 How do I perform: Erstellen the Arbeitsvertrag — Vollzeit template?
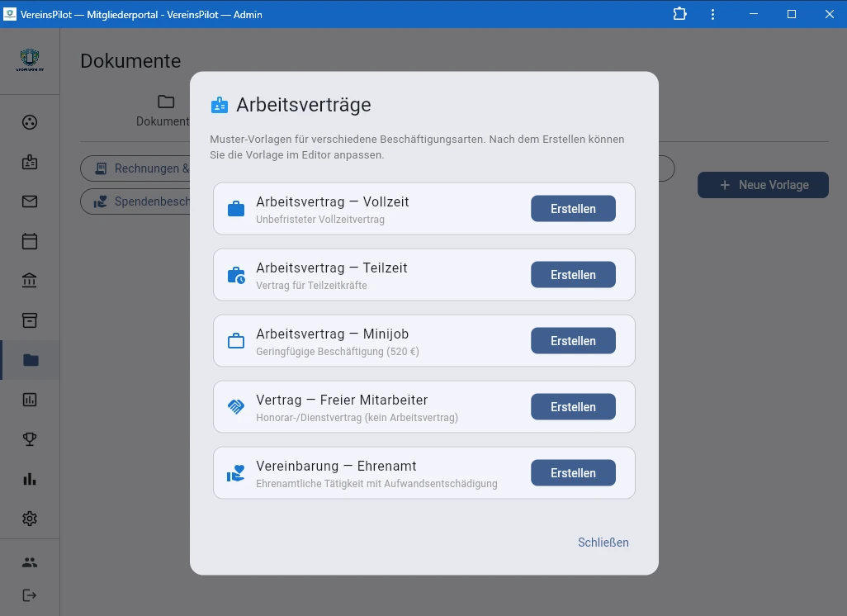(x=573, y=208)
